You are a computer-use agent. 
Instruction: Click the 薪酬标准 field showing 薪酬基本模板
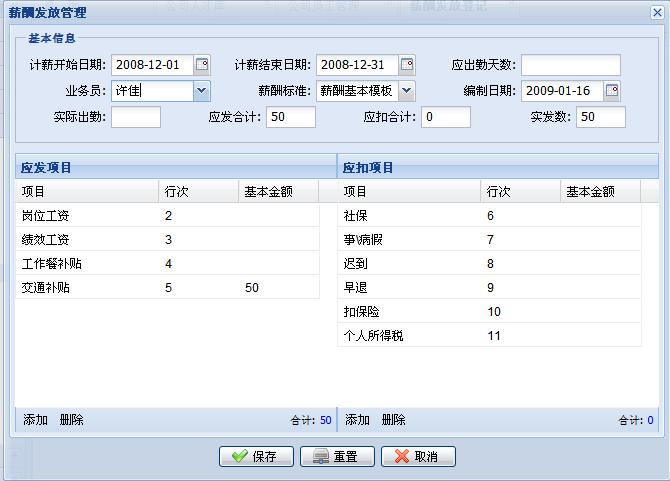tap(358, 91)
